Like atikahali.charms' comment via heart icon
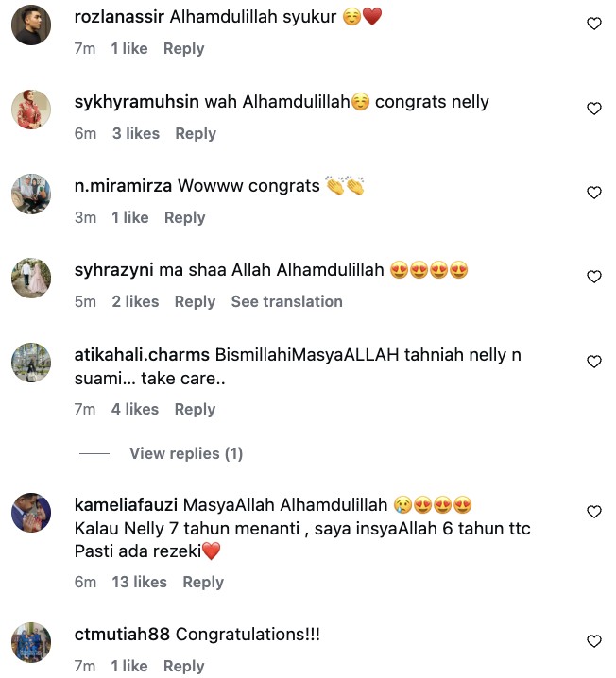This screenshot has height=678, width=616. click(594, 362)
